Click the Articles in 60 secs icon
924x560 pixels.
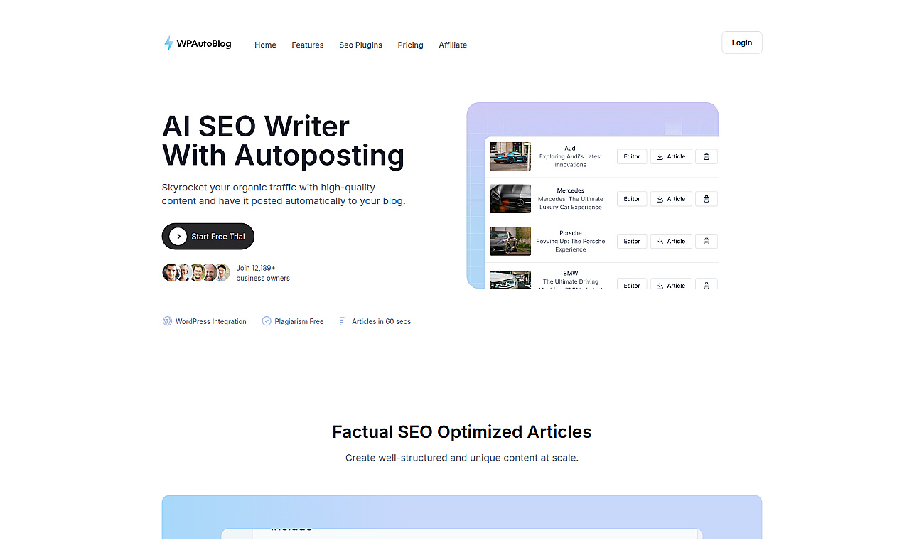pos(342,321)
